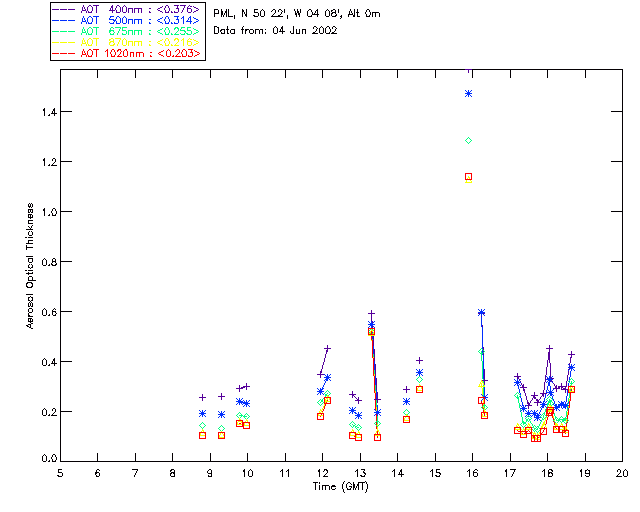Click the Data from: 04 Jun 2002 text
This screenshot has width=640, height=512.
click(276, 31)
